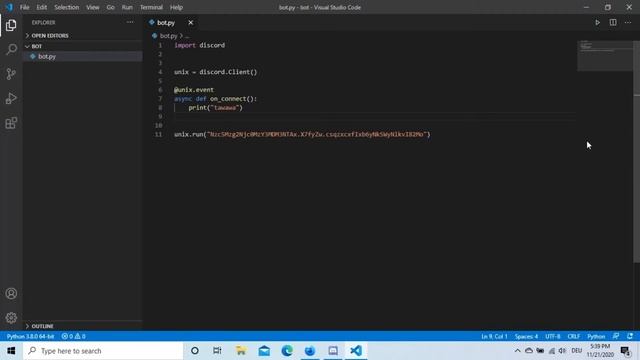Open Action Center notifications icon

coord(626,351)
